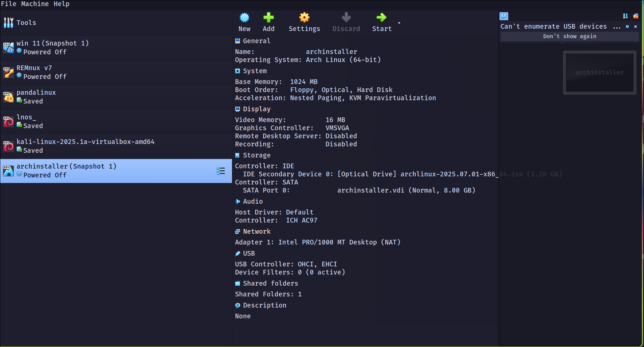Image resolution: width=644 pixels, height=347 pixels.
Task: Click archinstaller.vdi hard disk entry
Action: point(406,190)
